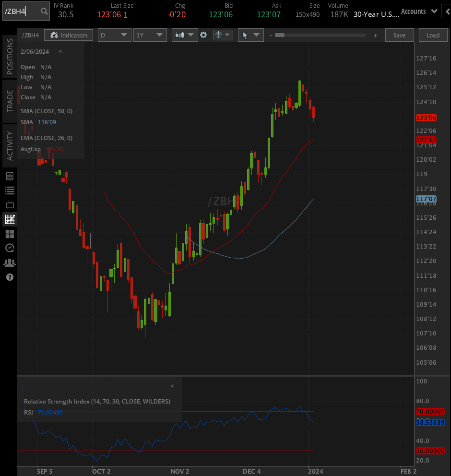Open the live TV icon in sidebar
This screenshot has width=451, height=476.
point(10,205)
